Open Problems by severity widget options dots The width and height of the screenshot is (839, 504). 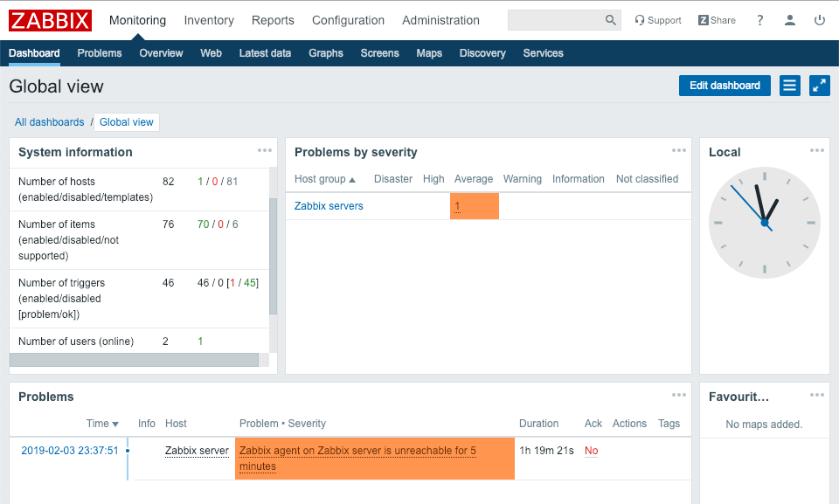pyautogui.click(x=678, y=150)
